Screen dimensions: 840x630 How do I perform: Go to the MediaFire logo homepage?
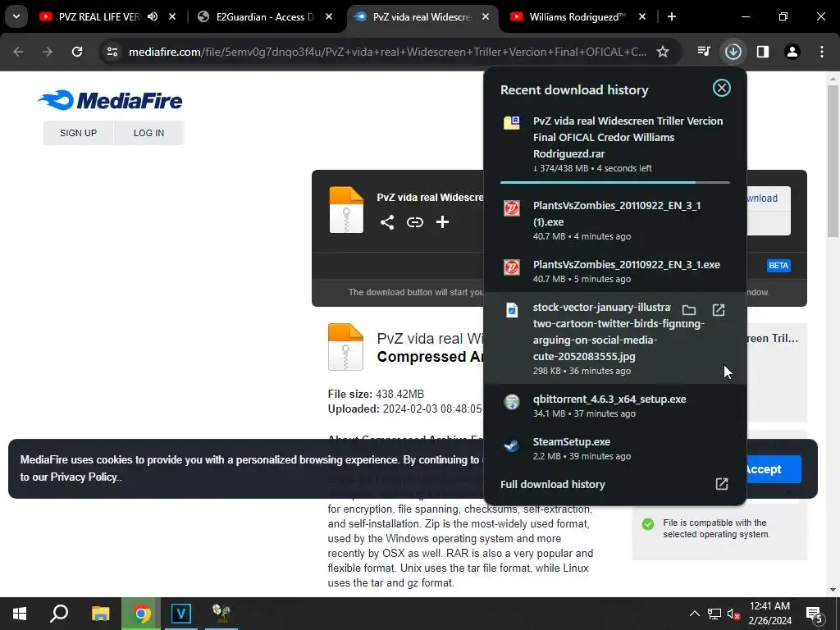110,100
